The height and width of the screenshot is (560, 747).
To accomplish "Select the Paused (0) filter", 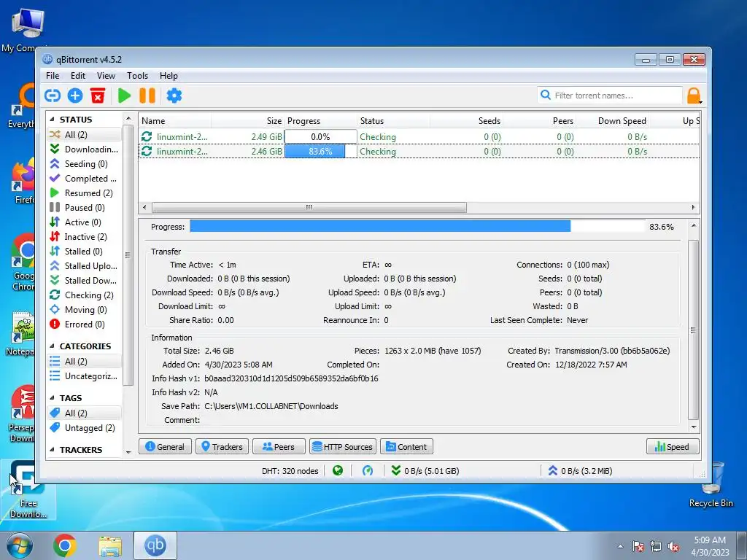I will point(85,208).
